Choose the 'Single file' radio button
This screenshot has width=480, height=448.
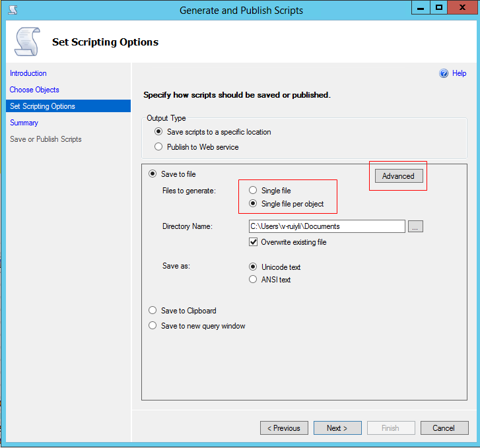click(x=253, y=191)
